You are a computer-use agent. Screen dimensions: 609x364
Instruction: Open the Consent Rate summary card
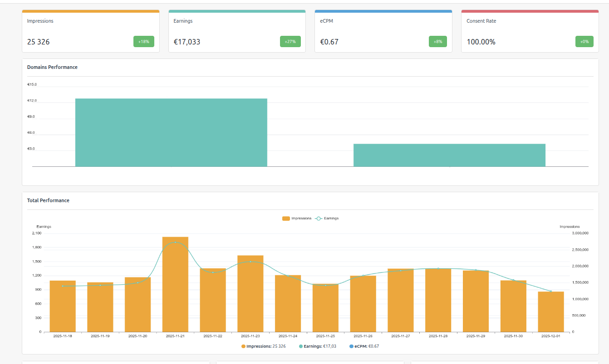pyautogui.click(x=530, y=32)
